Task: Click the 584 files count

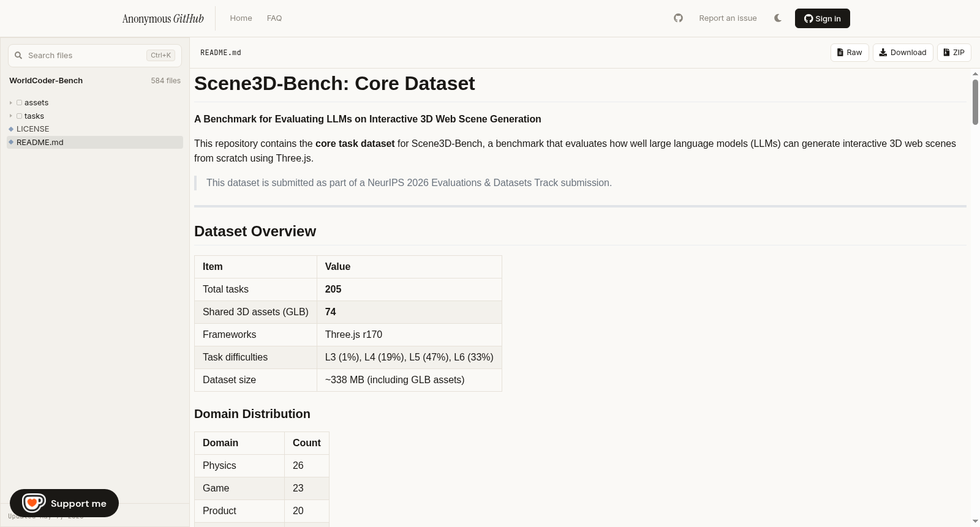Action: (166, 81)
